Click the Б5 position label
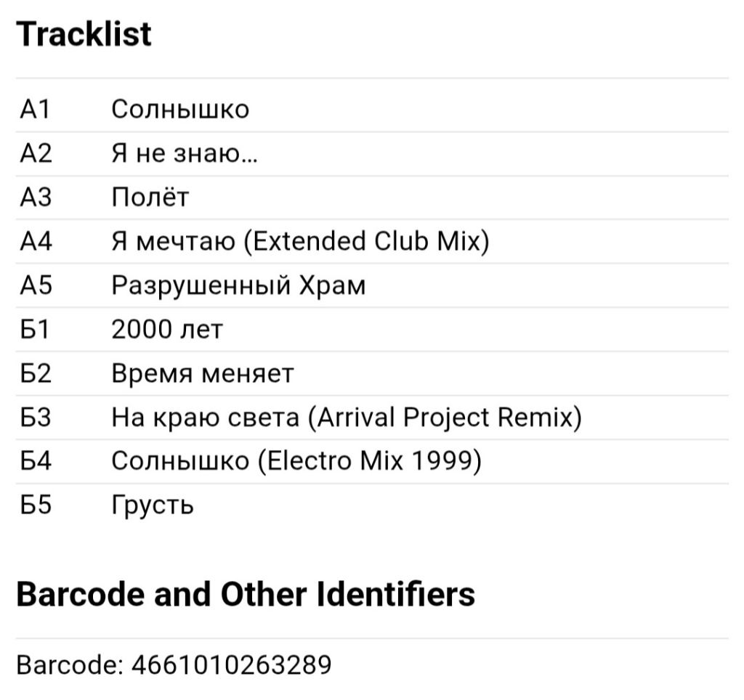The height and width of the screenshot is (700, 744). coord(36,505)
